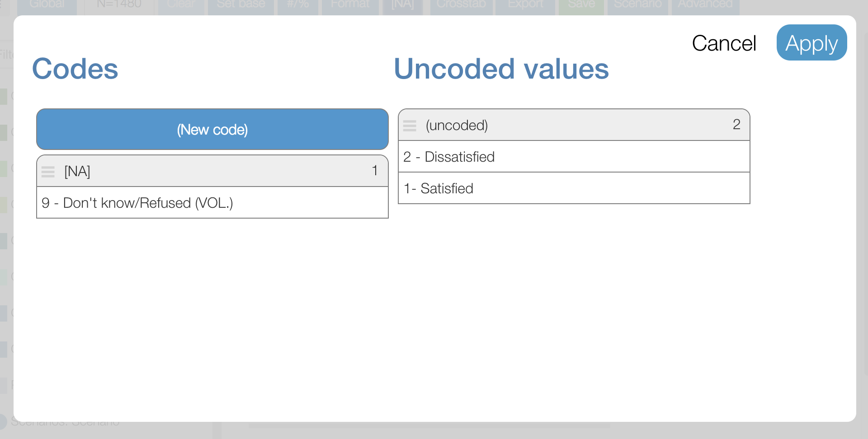Click the dimmed Format toolbar button

(x=350, y=5)
